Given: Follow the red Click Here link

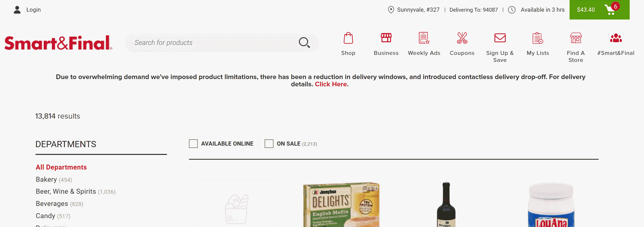Looking at the screenshot, I should pyautogui.click(x=331, y=84).
